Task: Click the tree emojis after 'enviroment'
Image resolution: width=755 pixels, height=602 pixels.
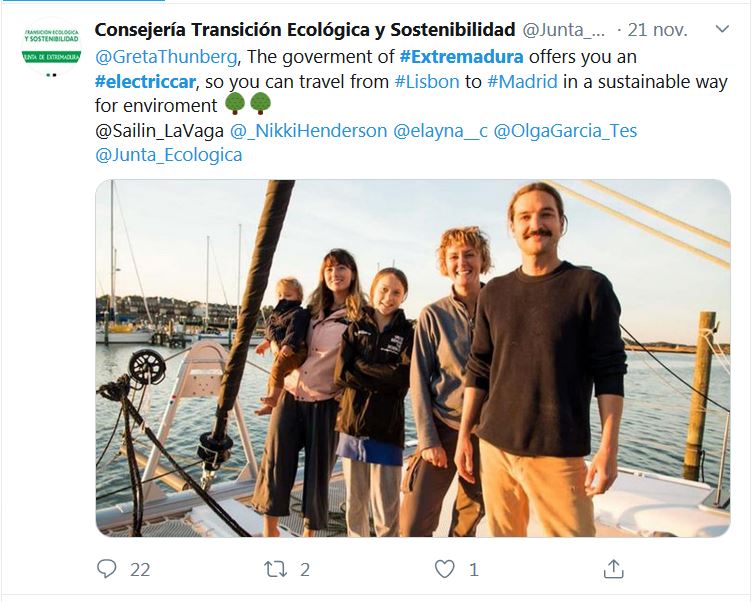Action: tap(248, 105)
